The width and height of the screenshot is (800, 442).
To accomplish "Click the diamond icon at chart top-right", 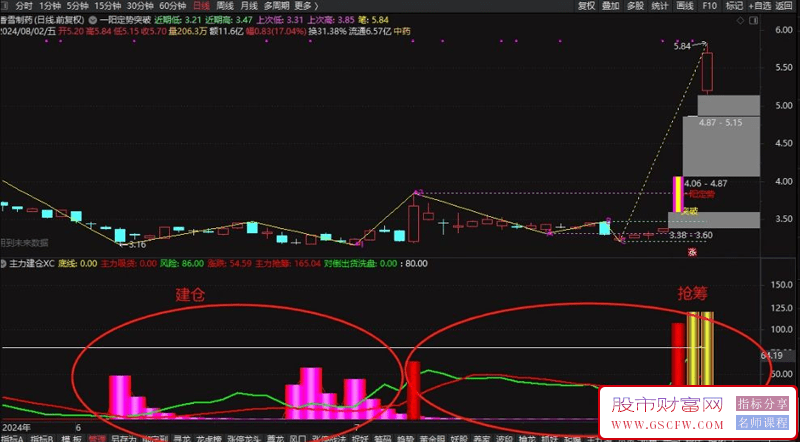I will [740, 20].
